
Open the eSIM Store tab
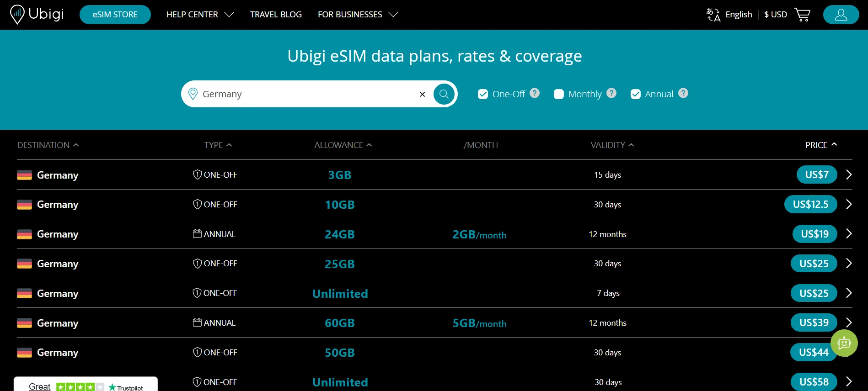pyautogui.click(x=115, y=15)
